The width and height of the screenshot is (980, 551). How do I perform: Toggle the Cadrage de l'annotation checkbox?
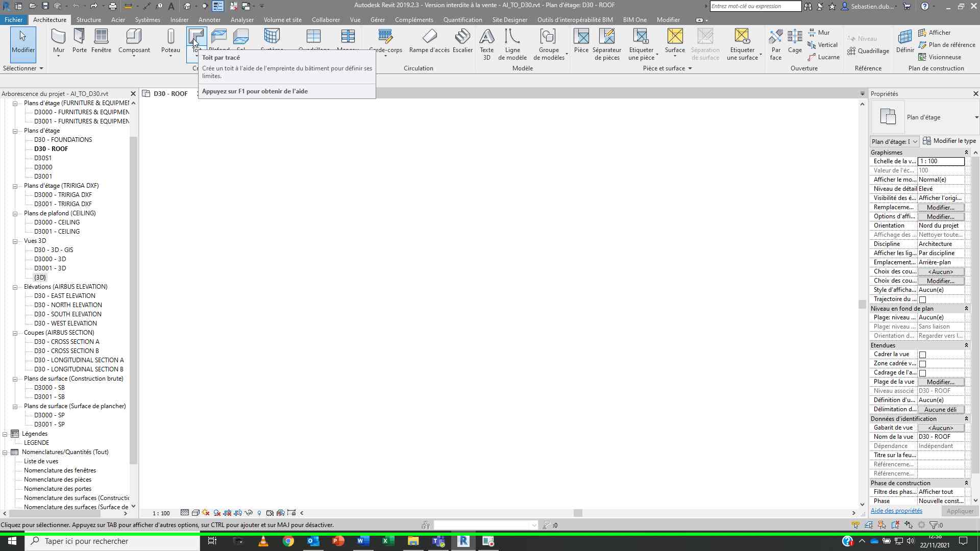coord(922,373)
